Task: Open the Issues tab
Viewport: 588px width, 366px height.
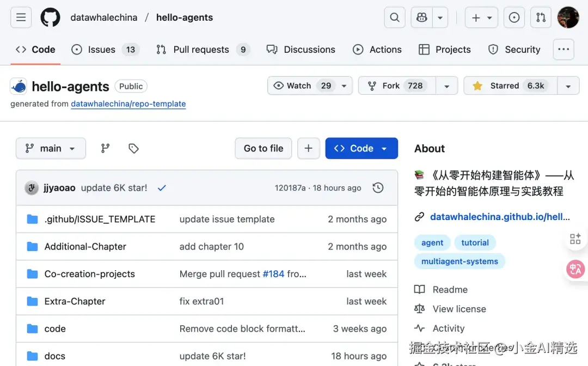Action: 105,50
